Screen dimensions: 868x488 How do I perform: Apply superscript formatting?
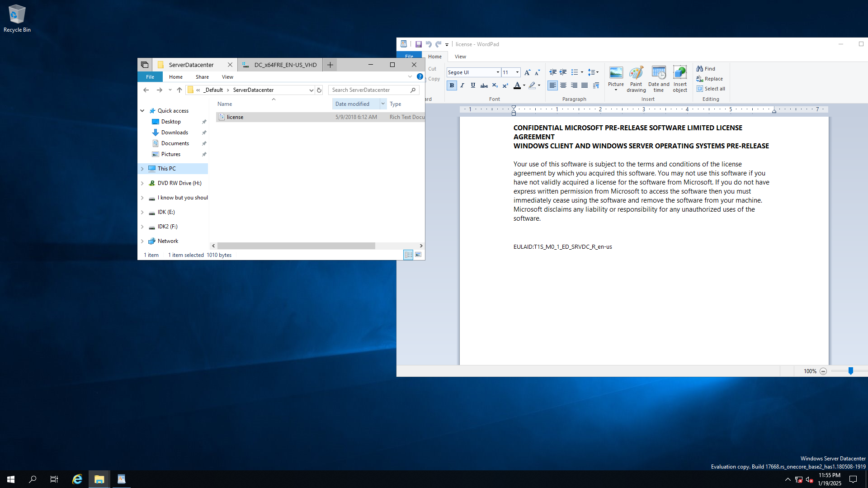click(x=505, y=85)
